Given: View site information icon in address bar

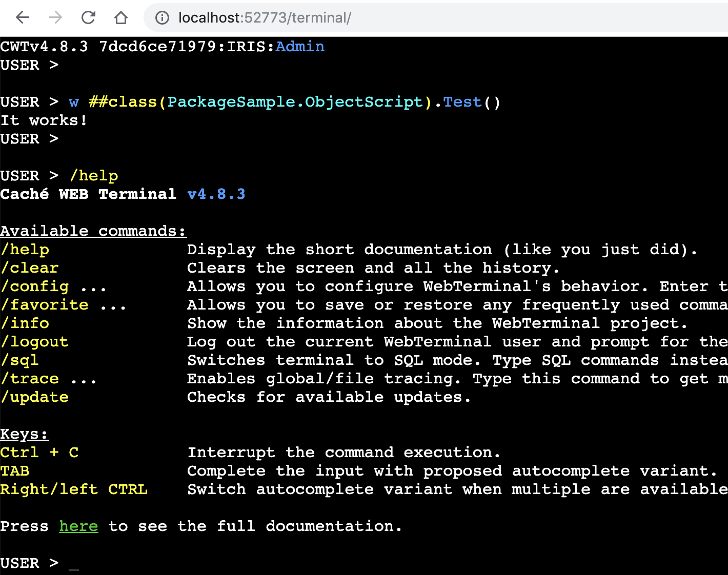Looking at the screenshot, I should [x=162, y=18].
